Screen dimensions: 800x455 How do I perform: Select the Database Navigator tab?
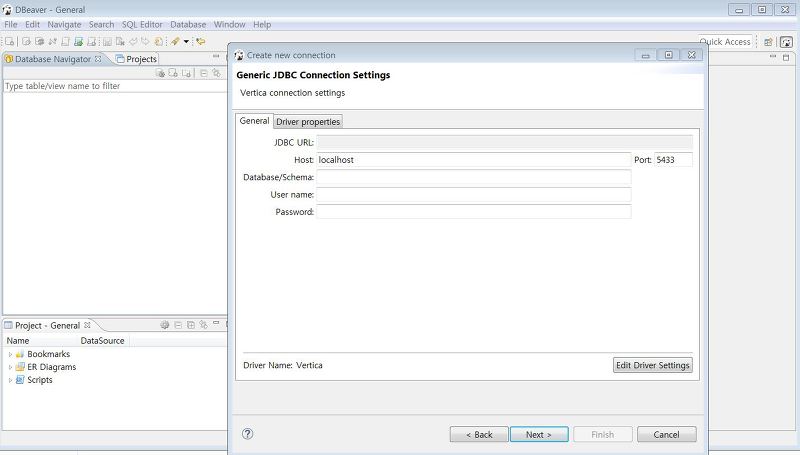53,59
